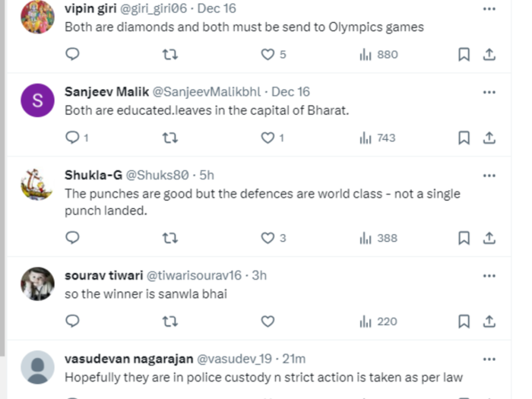Bookmark Sanjeev Malik's tweet
Viewport: 532px width, 399px height.
464,138
